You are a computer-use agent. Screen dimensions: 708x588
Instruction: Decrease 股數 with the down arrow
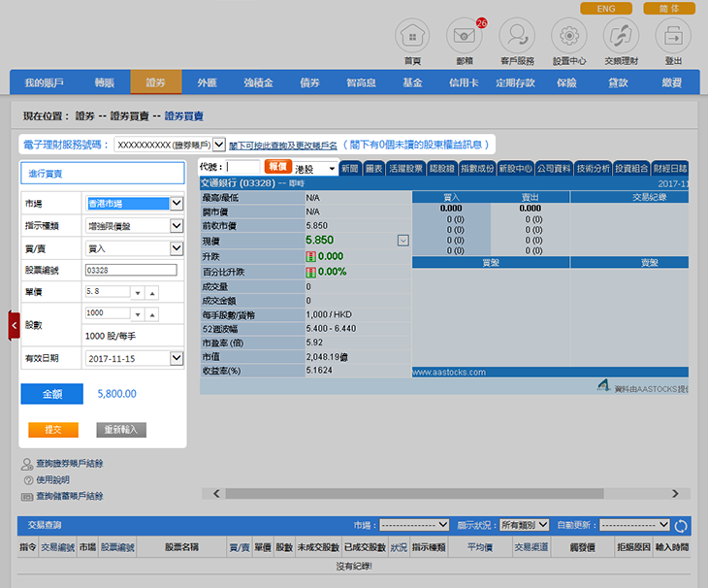137,314
